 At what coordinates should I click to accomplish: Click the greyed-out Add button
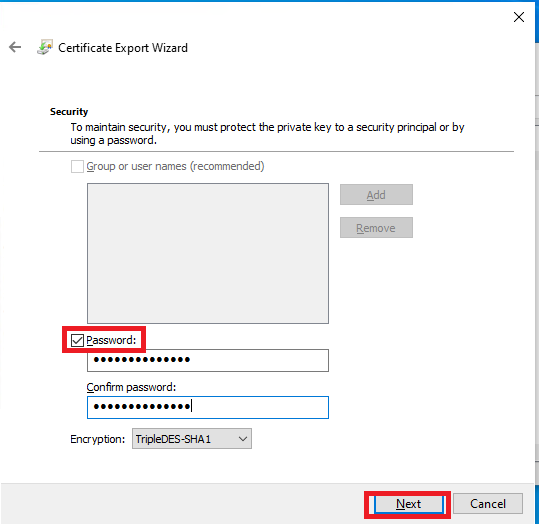pyautogui.click(x=376, y=195)
